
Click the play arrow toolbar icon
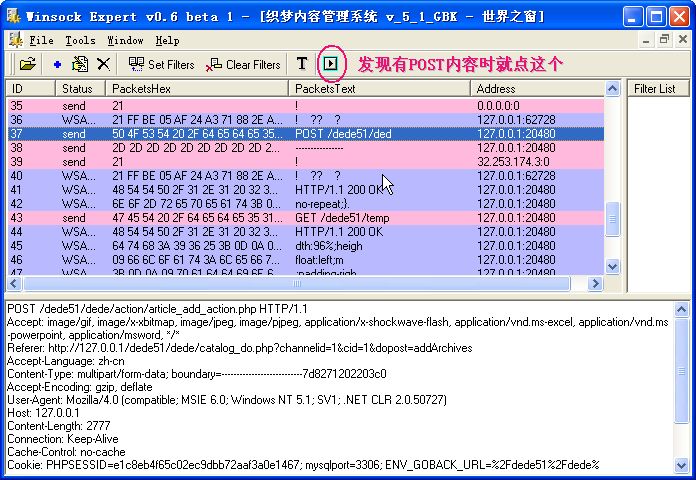tap(330, 64)
